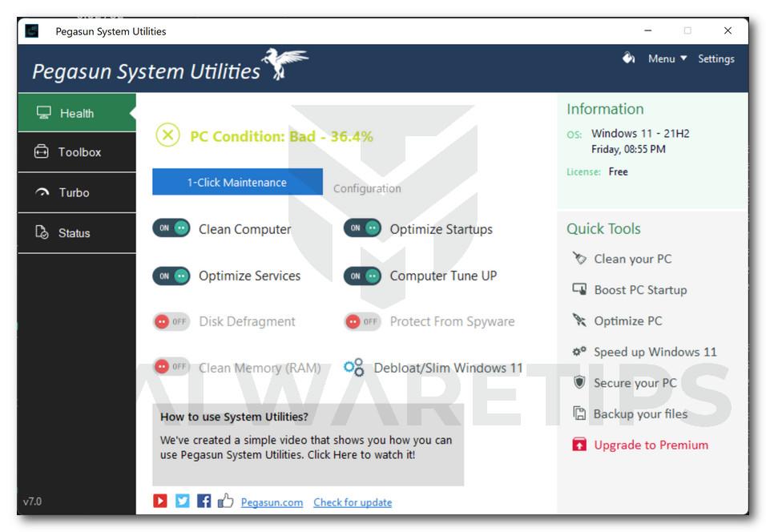Minimize the Pegasun System Utilities window
The width and height of the screenshot is (766, 532).
[x=647, y=30]
